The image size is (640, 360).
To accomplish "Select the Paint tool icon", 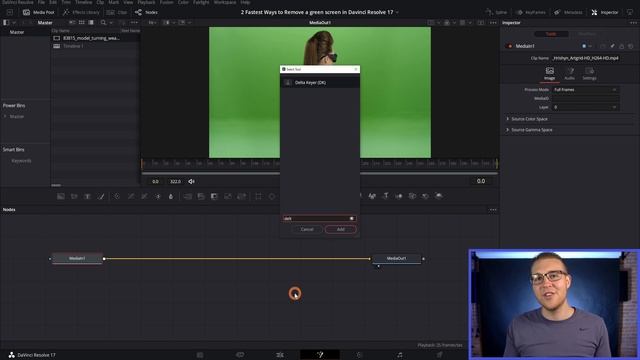I will point(101,196).
